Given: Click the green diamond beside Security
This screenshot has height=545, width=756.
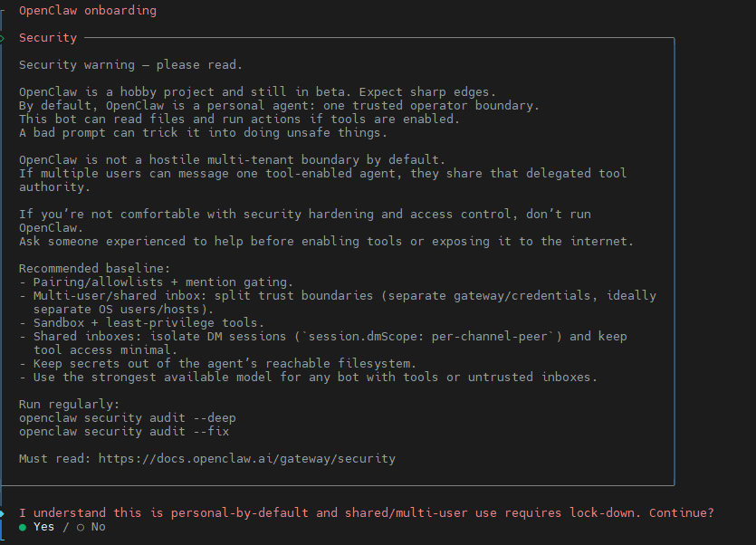Looking at the screenshot, I should point(3,38).
